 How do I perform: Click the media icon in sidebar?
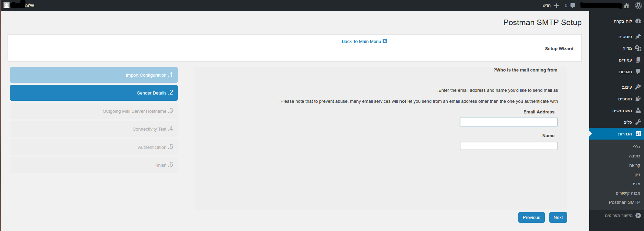[638, 48]
